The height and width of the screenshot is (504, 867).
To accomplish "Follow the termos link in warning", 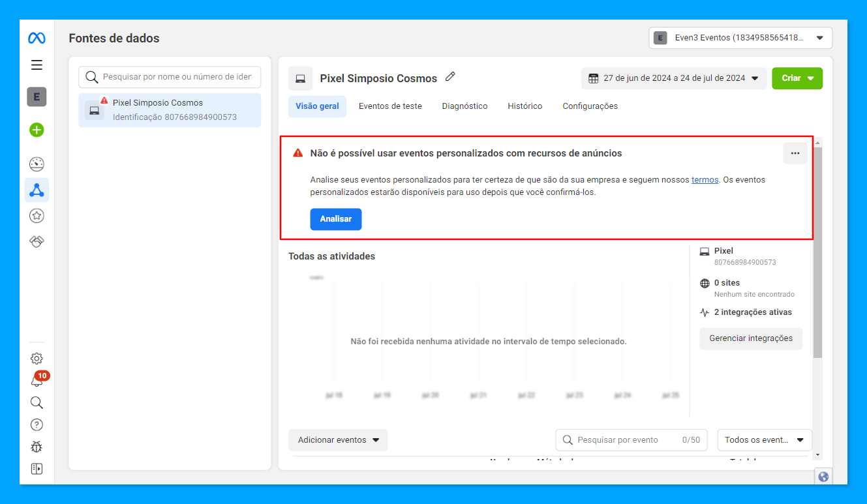I will point(705,180).
